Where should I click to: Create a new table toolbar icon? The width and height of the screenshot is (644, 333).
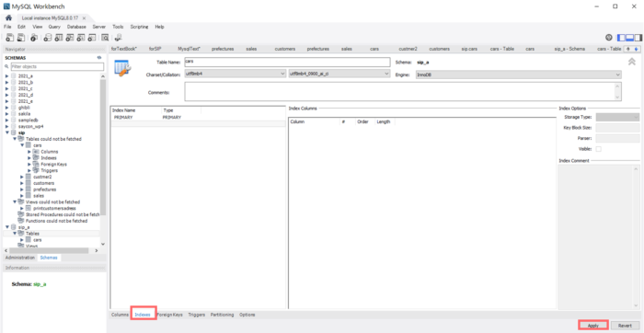[x=59, y=38]
